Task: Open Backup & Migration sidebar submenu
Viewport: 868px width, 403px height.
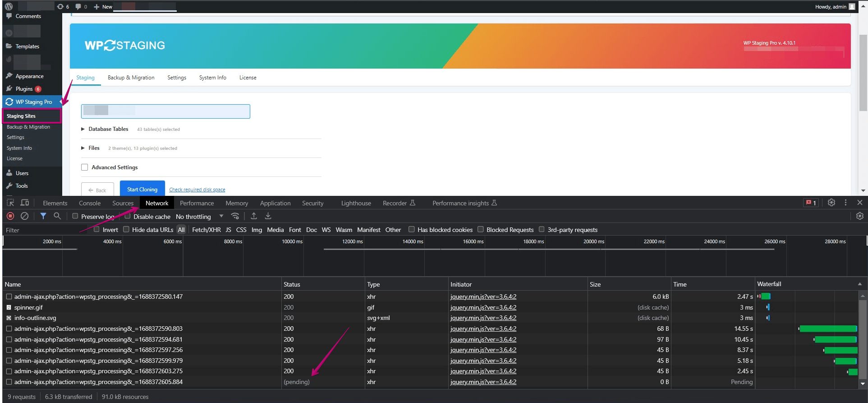Action: click(28, 127)
